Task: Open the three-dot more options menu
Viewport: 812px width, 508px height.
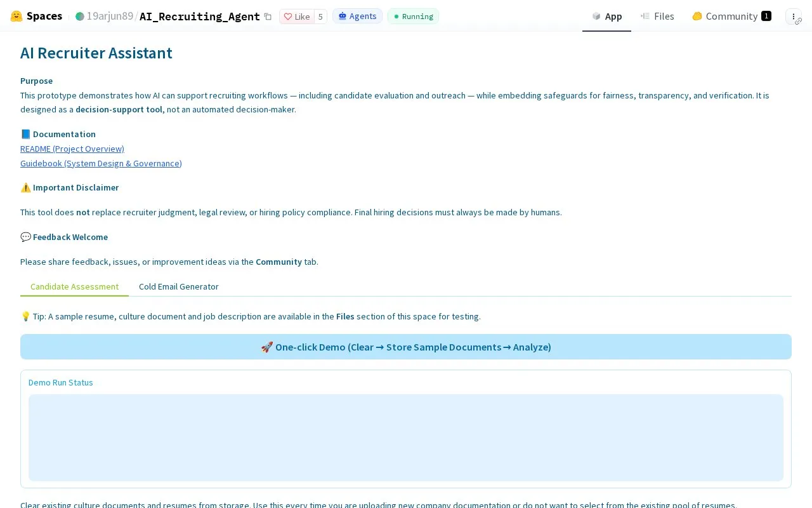Action: click(x=794, y=17)
